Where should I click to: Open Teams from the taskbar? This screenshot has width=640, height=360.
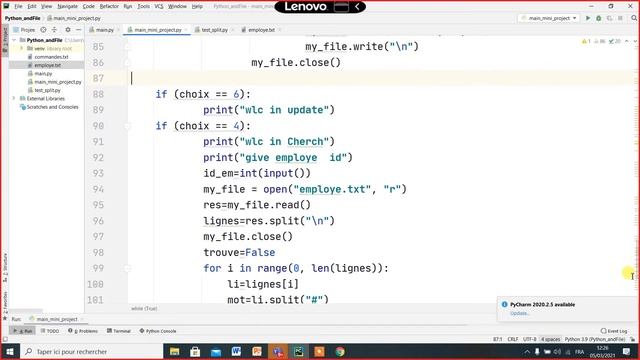click(278, 351)
